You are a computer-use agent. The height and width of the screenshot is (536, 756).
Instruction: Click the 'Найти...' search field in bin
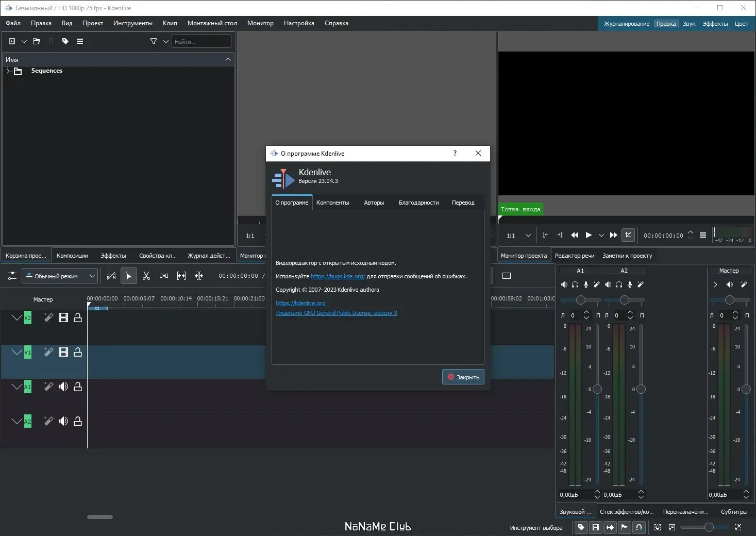201,42
